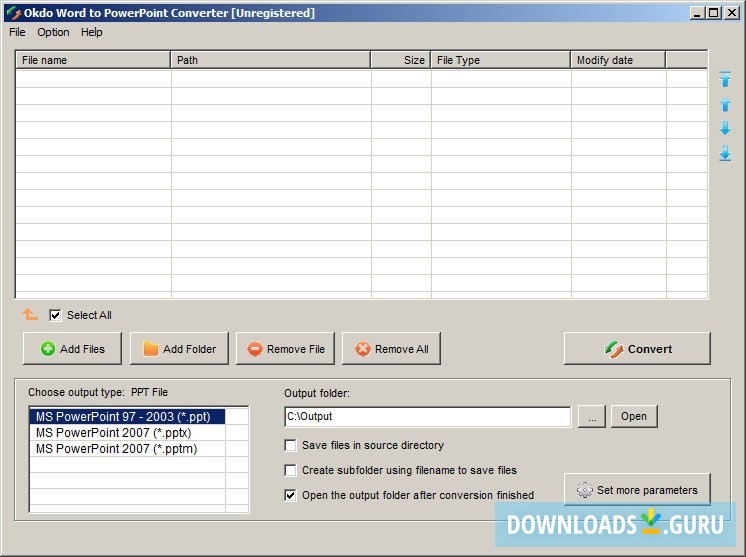Open the Set more parameters dialog
The width and height of the screenshot is (746, 557).
[x=637, y=489]
